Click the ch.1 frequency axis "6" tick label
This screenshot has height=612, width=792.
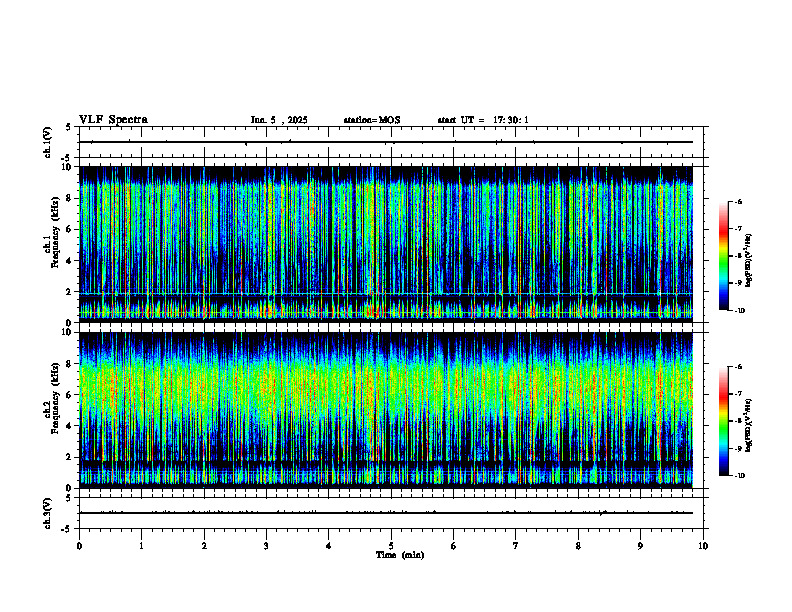coord(70,229)
